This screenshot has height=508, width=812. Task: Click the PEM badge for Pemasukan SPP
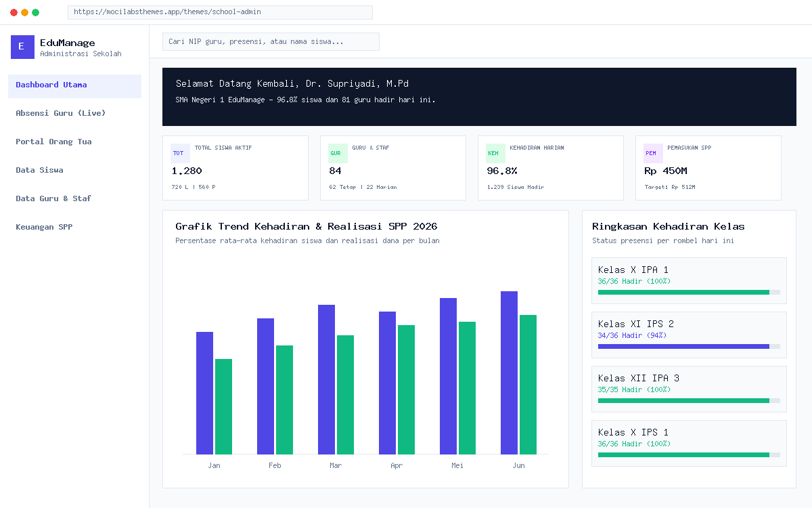click(x=653, y=153)
